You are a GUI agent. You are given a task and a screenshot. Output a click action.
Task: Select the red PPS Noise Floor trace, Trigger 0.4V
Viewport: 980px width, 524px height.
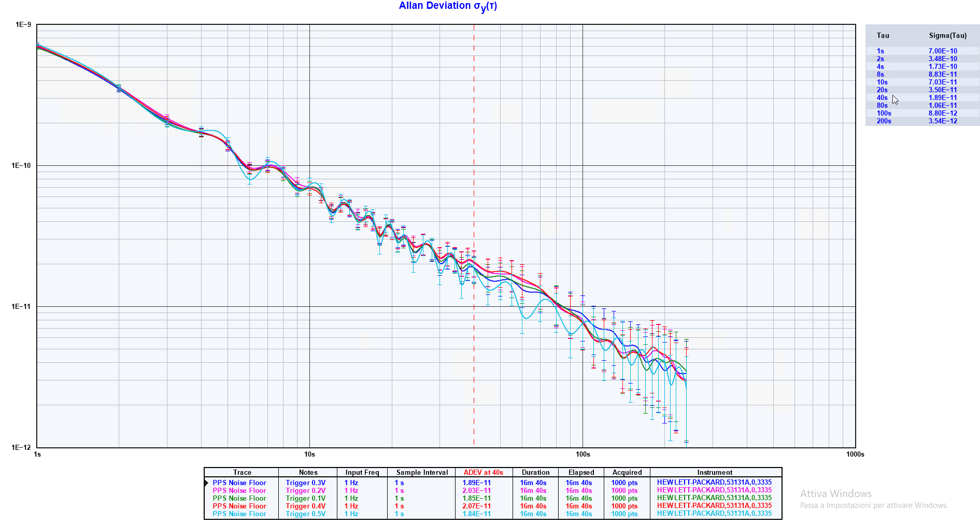(x=239, y=506)
